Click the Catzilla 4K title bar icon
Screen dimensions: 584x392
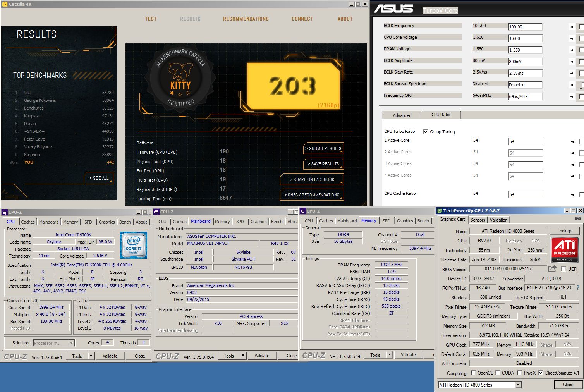tap(5, 4)
